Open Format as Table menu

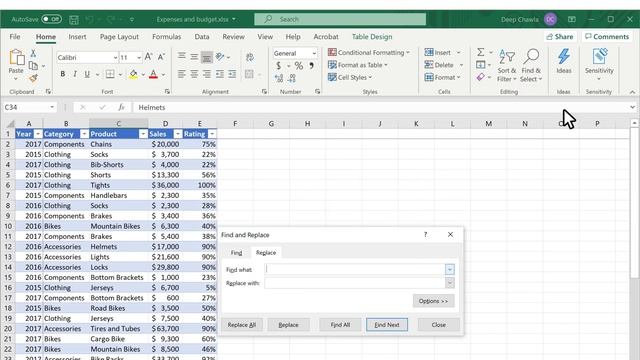pos(358,65)
